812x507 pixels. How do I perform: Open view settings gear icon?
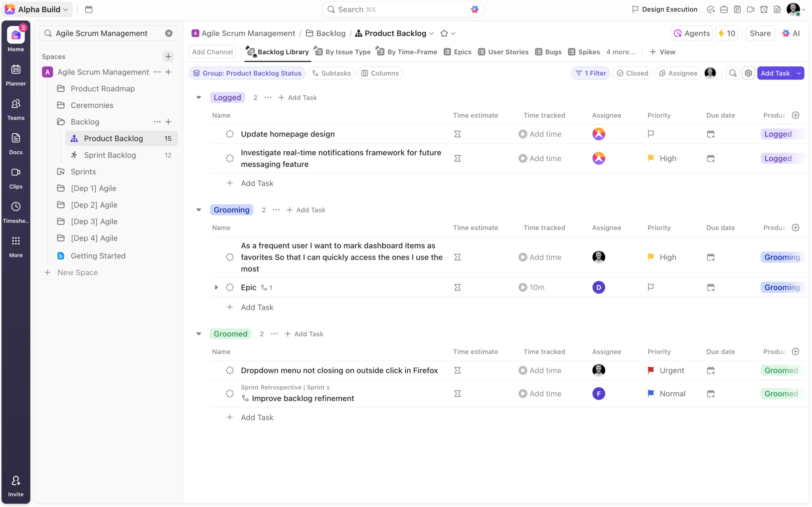[x=748, y=73]
